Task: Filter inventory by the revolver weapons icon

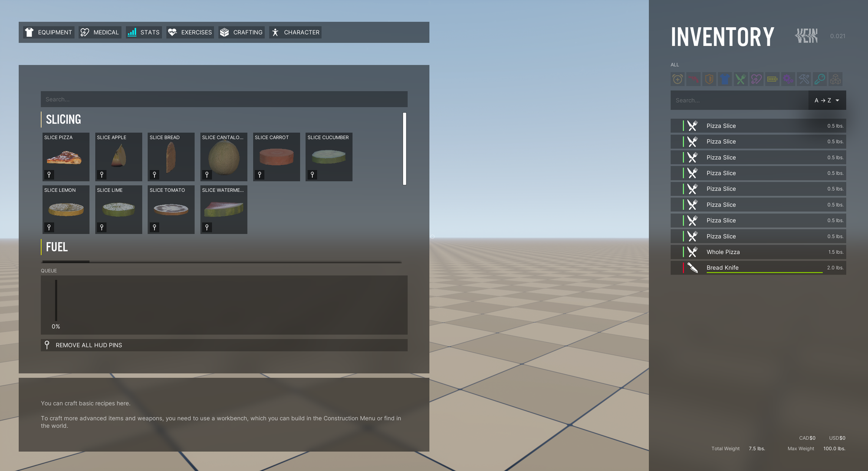Action: (694, 79)
